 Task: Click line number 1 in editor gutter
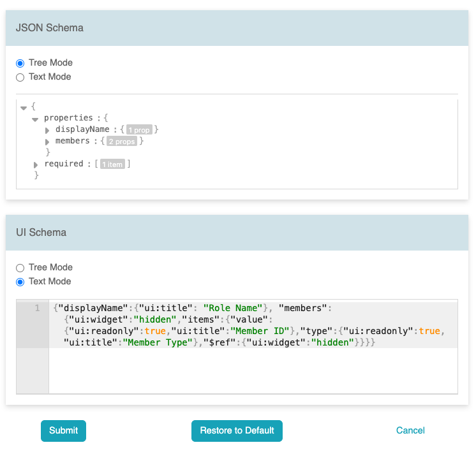[x=37, y=308]
